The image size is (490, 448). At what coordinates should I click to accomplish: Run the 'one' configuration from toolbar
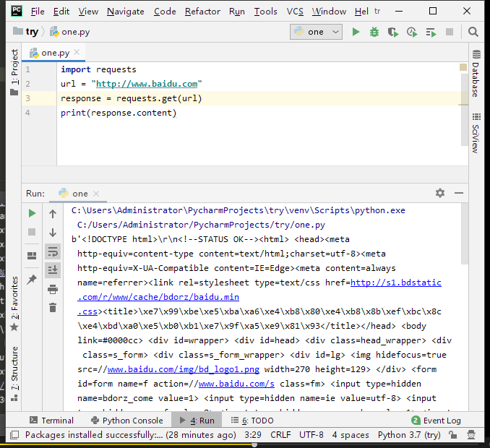coord(356,32)
